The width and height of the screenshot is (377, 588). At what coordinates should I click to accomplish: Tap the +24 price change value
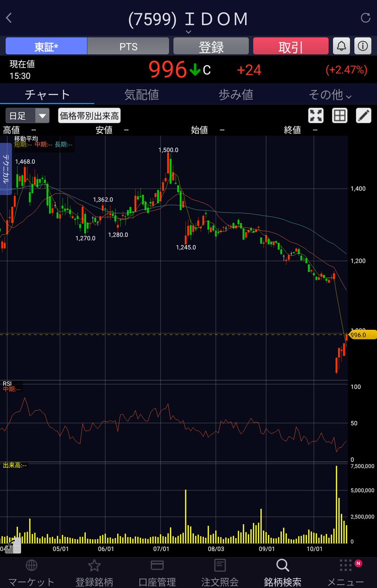(x=249, y=70)
